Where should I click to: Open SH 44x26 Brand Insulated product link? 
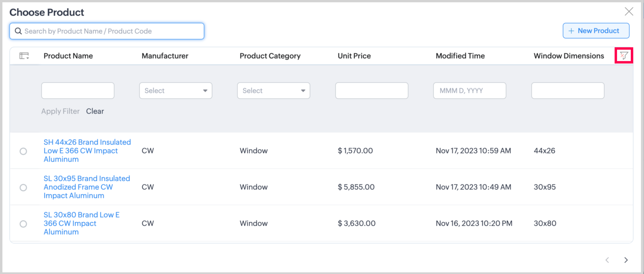[x=87, y=151]
